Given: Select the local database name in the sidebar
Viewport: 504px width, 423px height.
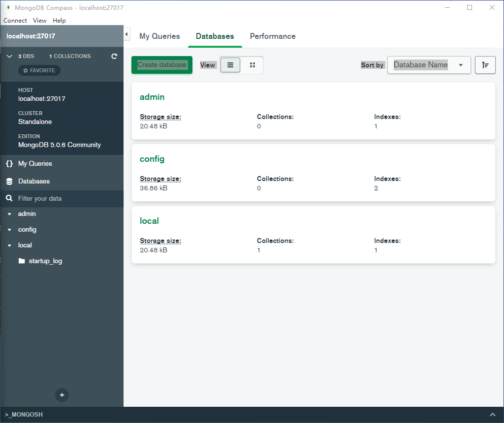Looking at the screenshot, I should (x=25, y=245).
